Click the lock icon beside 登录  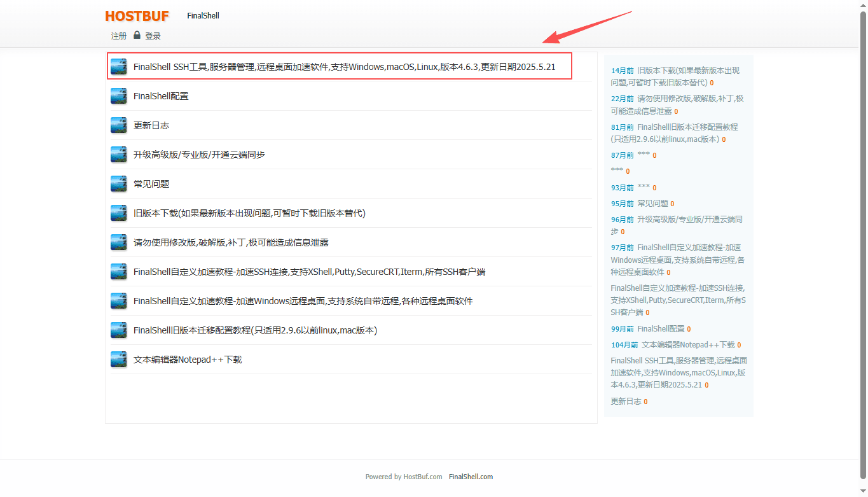137,36
